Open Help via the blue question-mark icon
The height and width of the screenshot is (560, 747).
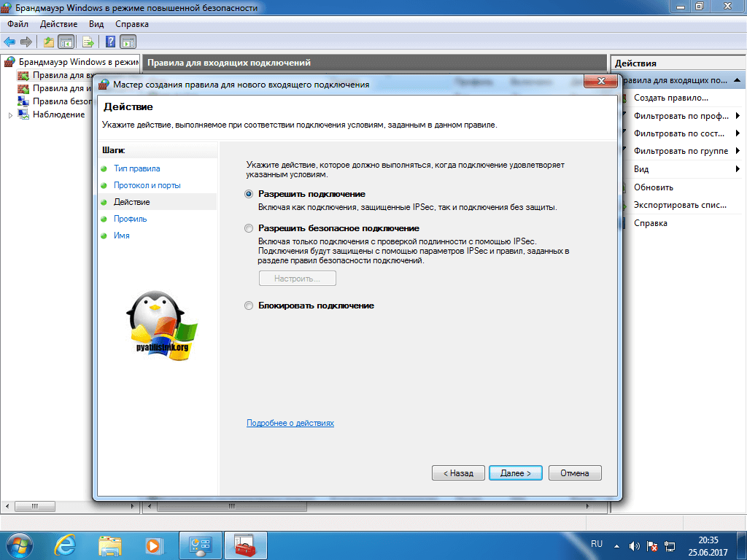111,42
